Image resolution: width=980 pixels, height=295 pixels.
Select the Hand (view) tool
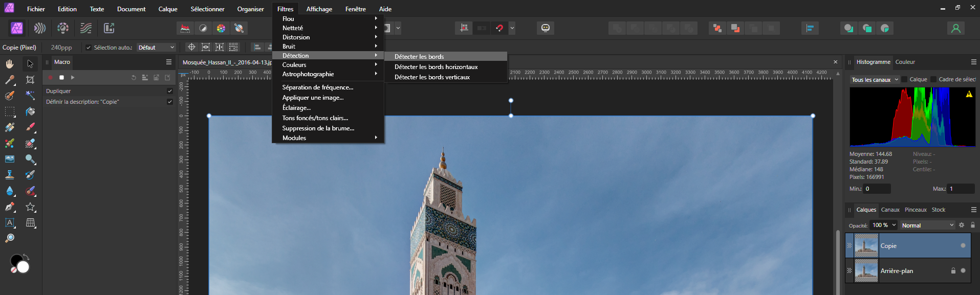pyautogui.click(x=10, y=64)
